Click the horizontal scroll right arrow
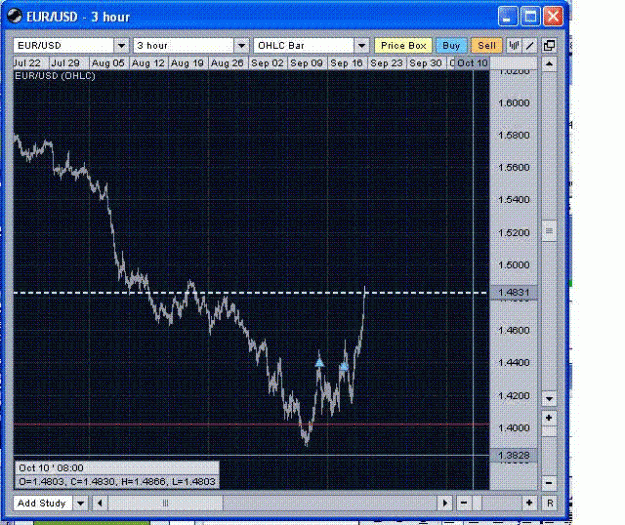The image size is (625, 525). pos(444,503)
